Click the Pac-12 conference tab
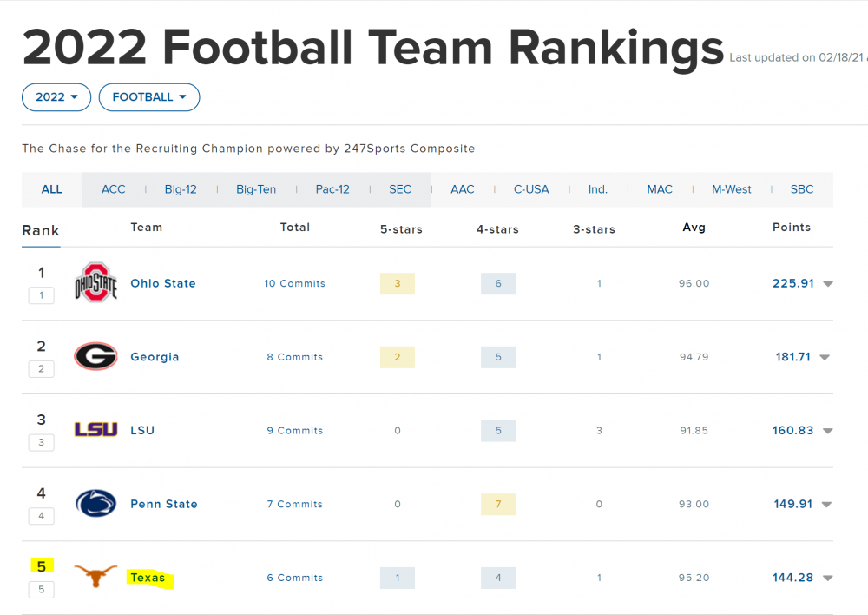868x615 pixels. (332, 189)
